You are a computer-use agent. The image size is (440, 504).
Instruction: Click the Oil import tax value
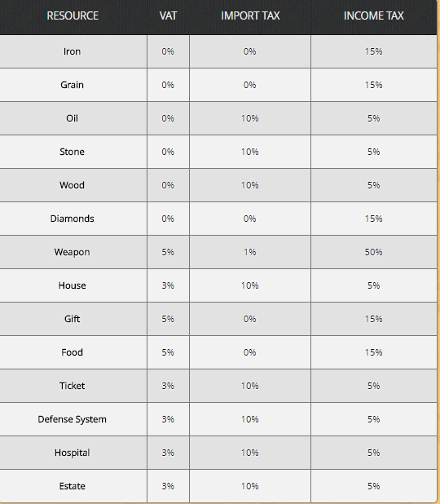tap(250, 118)
